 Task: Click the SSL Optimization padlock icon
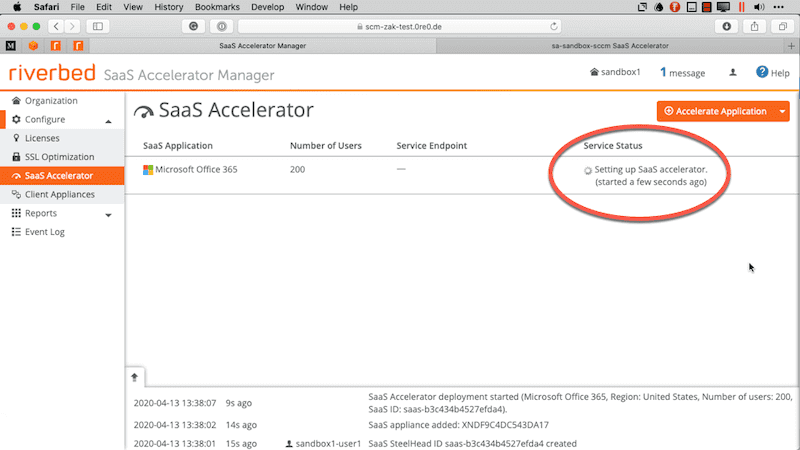16,157
